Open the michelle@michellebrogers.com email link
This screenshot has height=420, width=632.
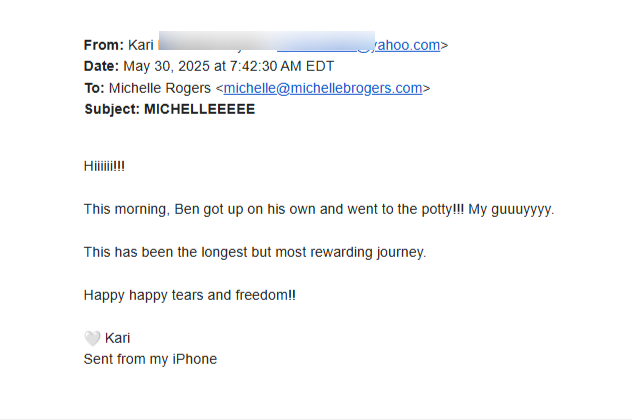point(322,88)
